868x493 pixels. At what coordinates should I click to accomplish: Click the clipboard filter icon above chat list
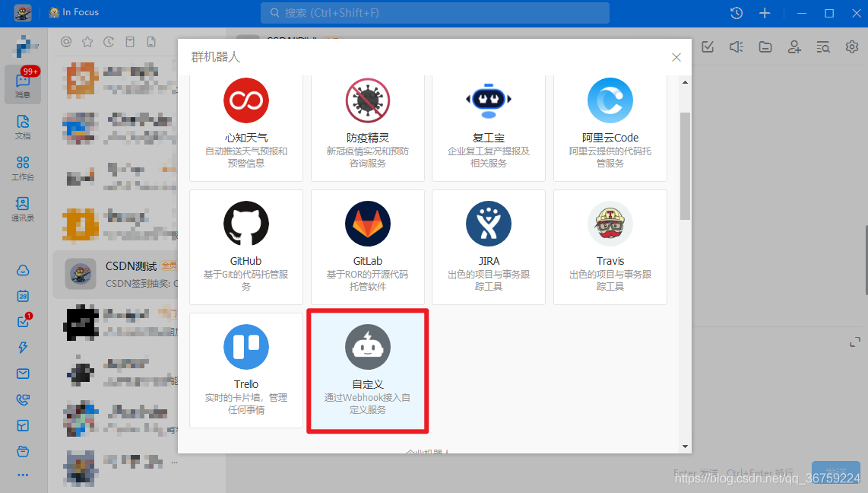[x=130, y=42]
